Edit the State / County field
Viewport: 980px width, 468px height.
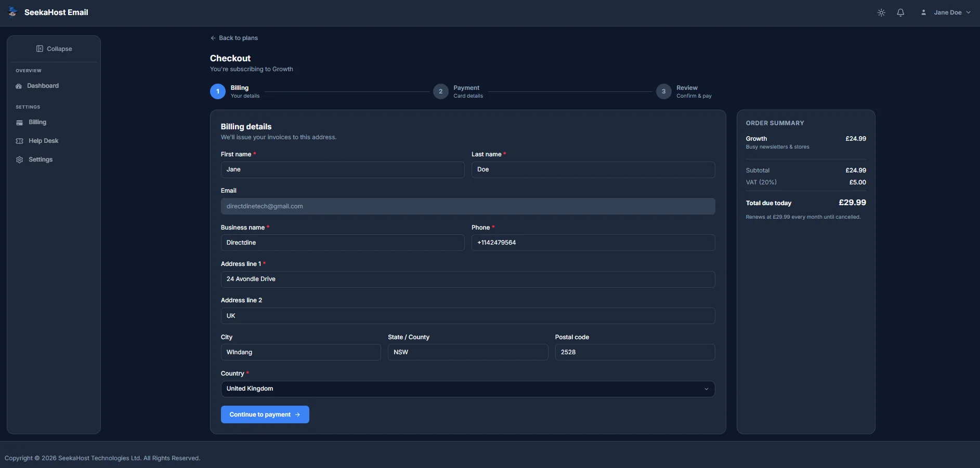click(468, 352)
